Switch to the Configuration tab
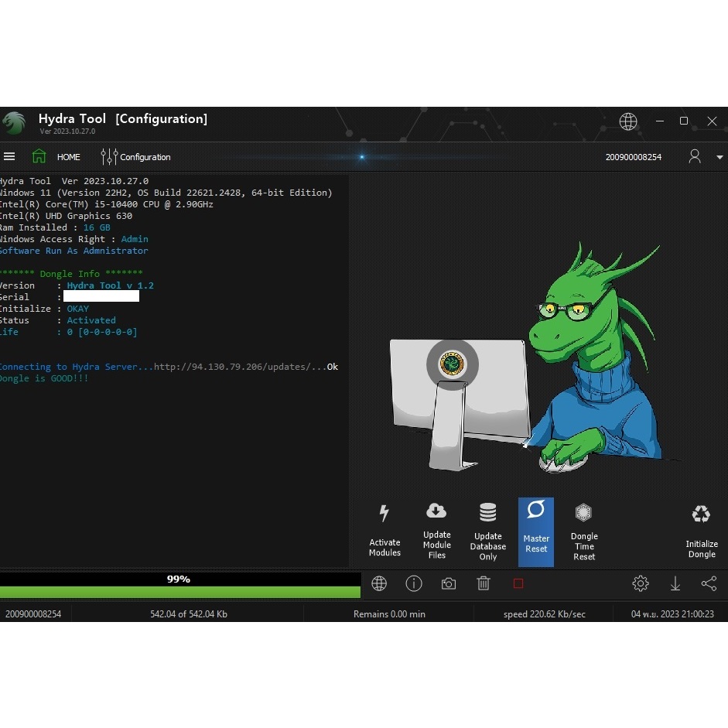The width and height of the screenshot is (728, 728). coord(136,157)
